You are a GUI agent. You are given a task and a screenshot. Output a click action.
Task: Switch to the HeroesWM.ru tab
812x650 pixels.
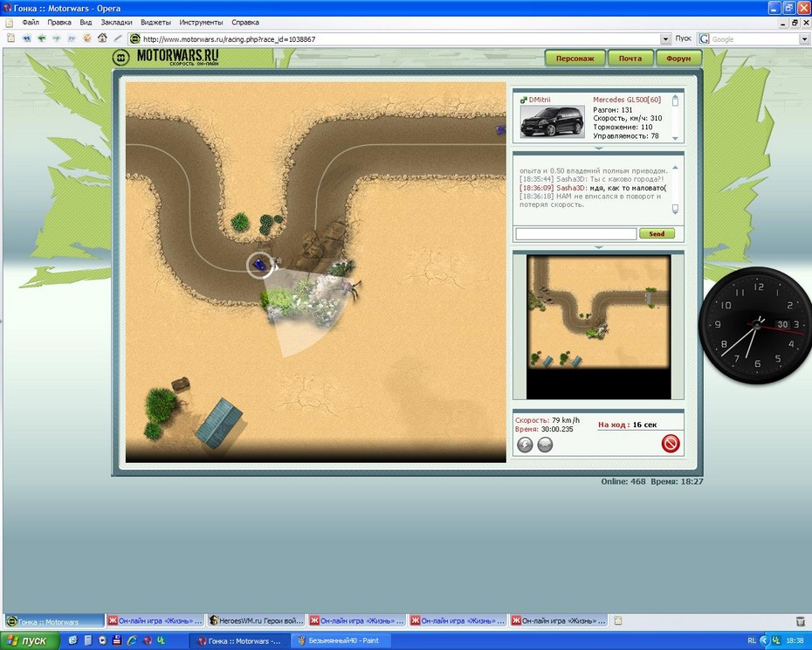click(x=257, y=621)
